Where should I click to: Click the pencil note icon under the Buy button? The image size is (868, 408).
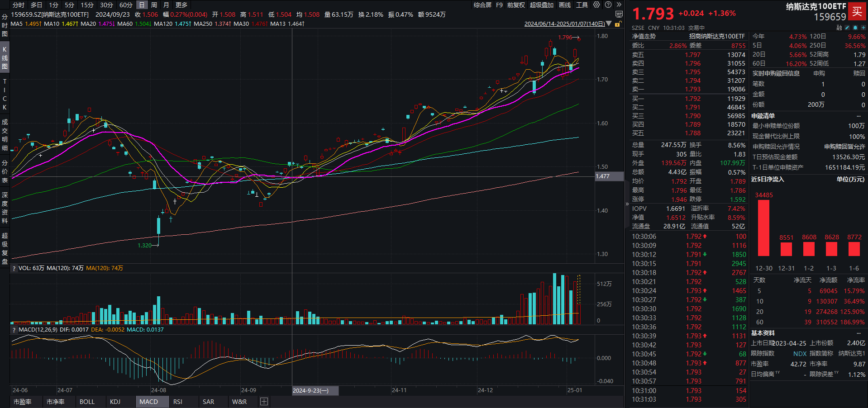tap(848, 28)
